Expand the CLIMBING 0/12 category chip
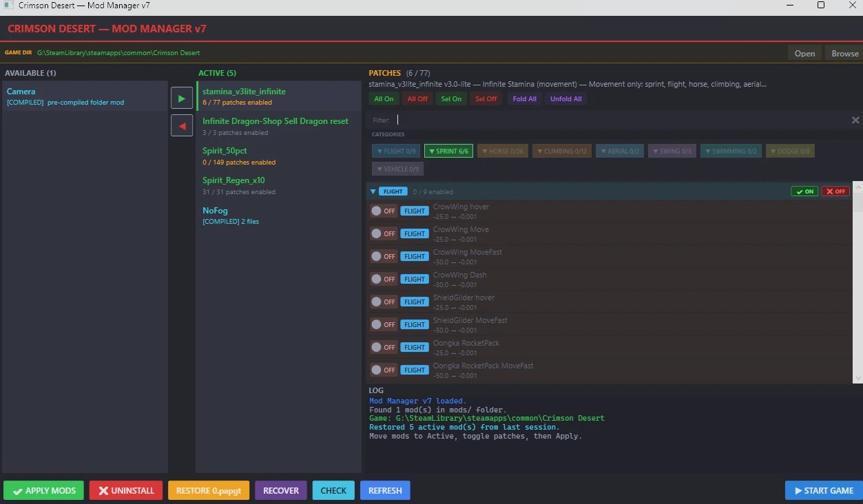 pyautogui.click(x=562, y=151)
